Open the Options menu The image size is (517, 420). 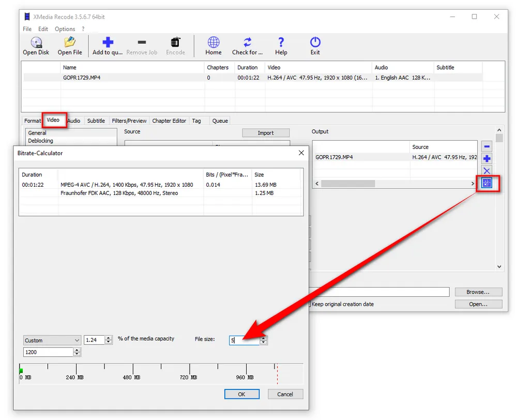coord(65,29)
